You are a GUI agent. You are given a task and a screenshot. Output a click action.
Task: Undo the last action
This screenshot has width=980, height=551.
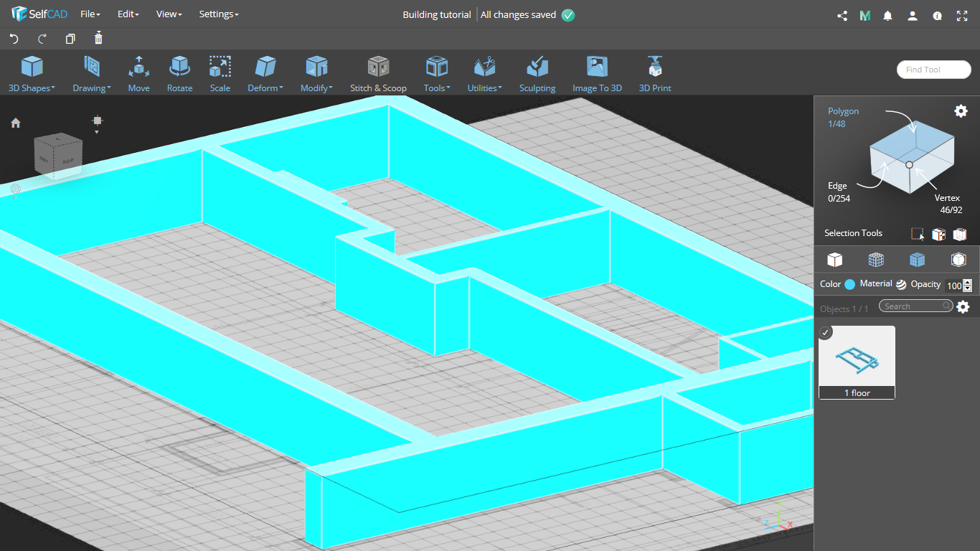(14, 39)
